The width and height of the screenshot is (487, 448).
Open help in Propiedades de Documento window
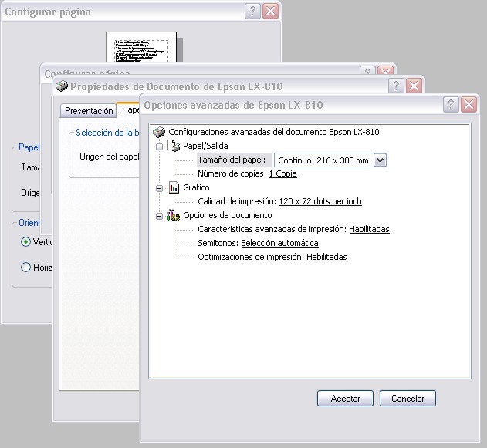[396, 86]
